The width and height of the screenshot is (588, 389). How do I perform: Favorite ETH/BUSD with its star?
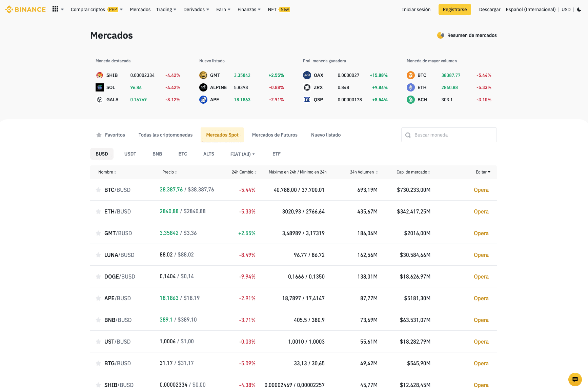point(98,211)
